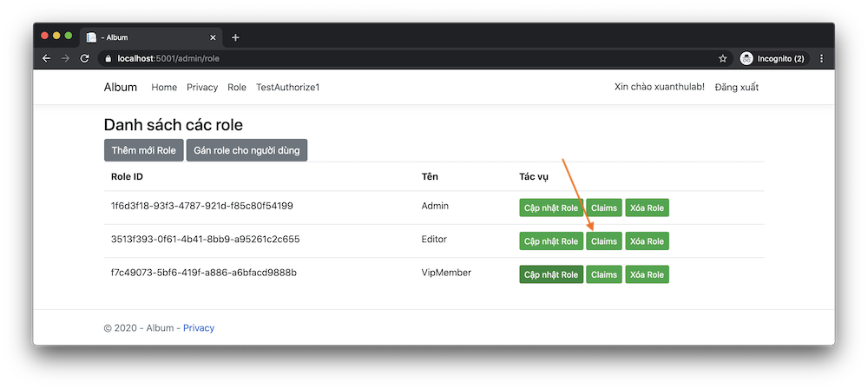Click 'Cập nhật Role' for the Admin role

click(x=551, y=208)
